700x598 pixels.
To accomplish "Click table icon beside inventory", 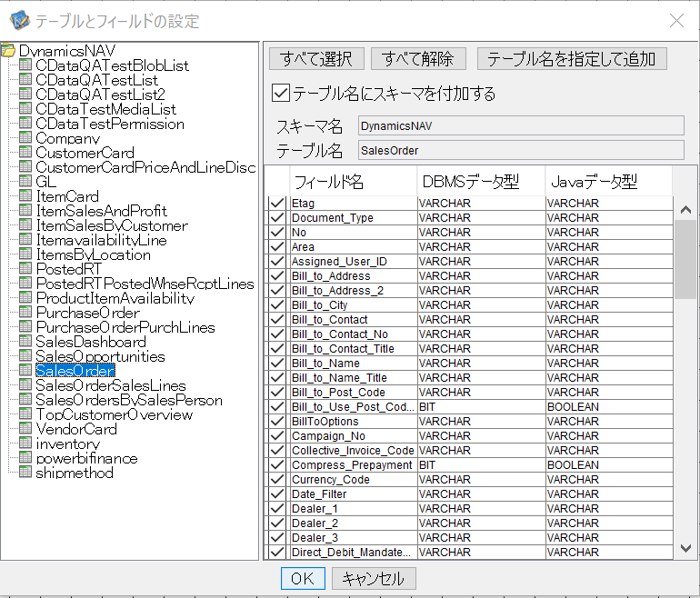I will (25, 444).
